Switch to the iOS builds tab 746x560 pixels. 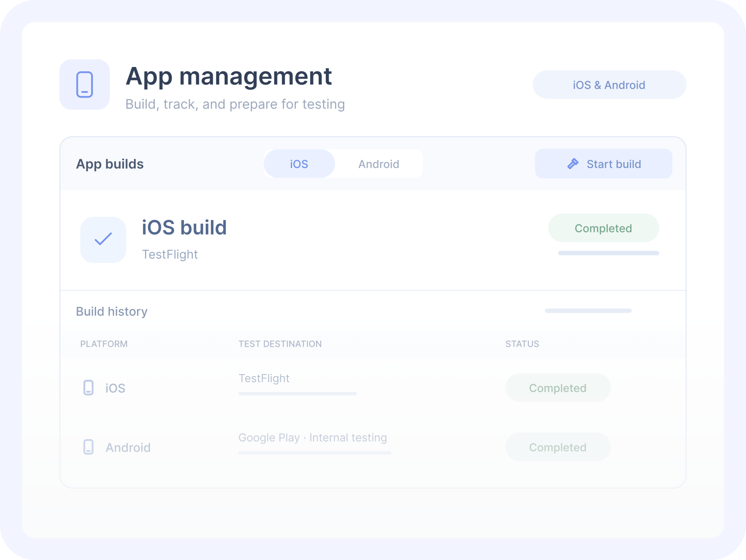tap(299, 164)
